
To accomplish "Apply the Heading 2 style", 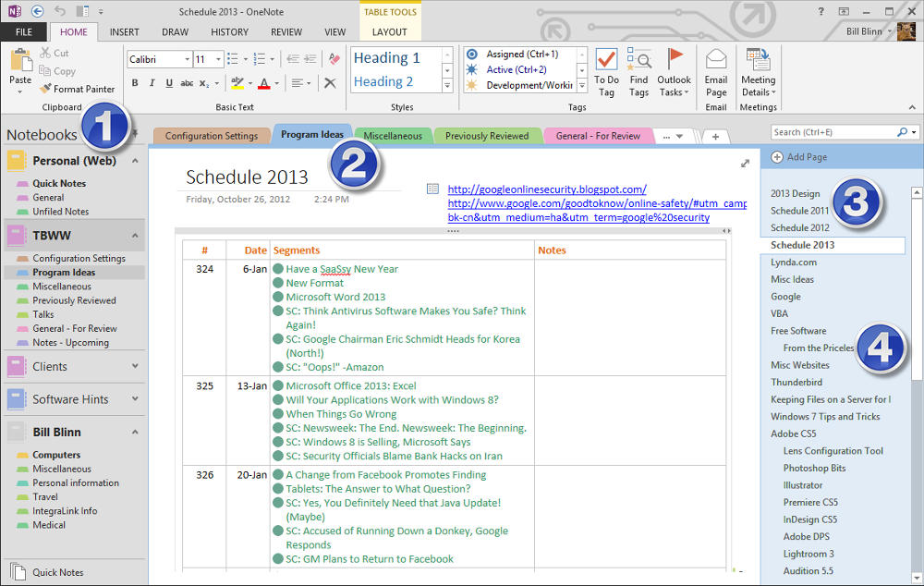I will pyautogui.click(x=383, y=81).
